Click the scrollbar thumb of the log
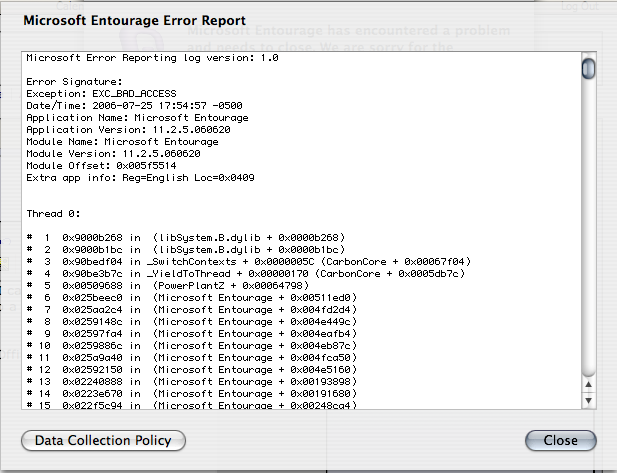Viewport: 617px width, 473px height. point(588,68)
